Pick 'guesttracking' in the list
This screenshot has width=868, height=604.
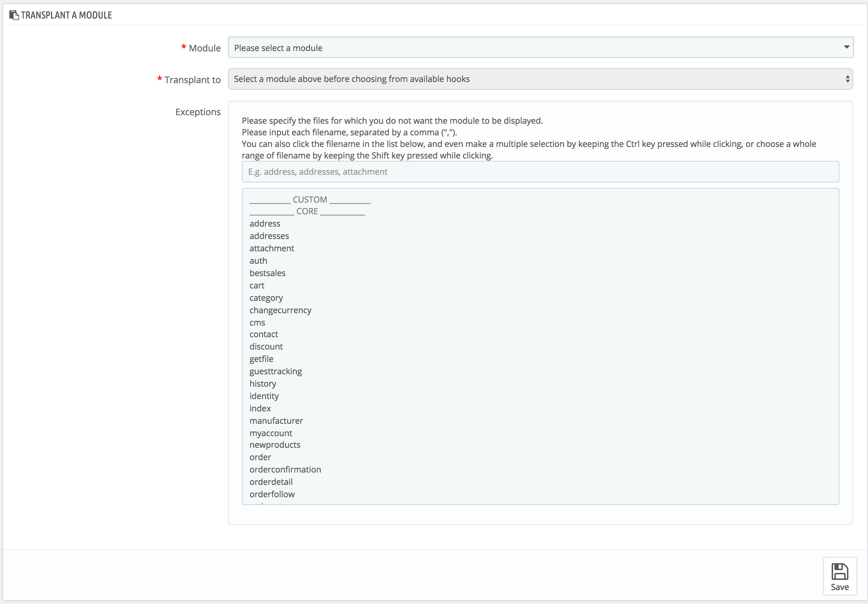tap(276, 371)
